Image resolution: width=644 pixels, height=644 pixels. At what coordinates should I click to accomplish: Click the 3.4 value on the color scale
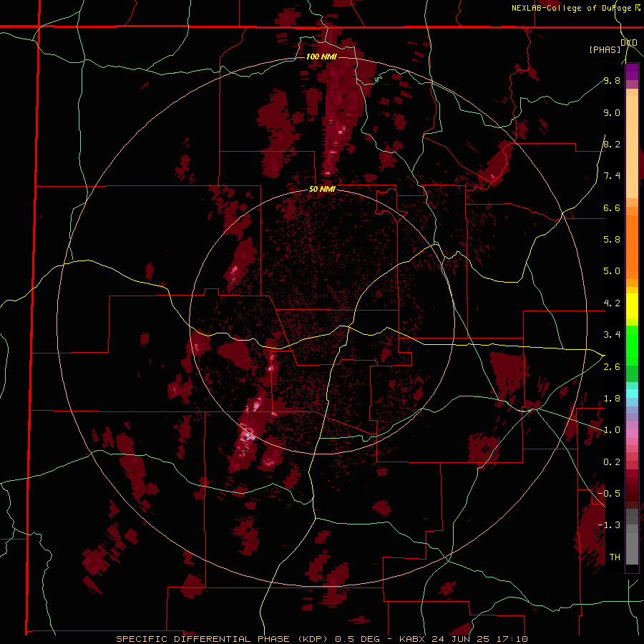(612, 335)
